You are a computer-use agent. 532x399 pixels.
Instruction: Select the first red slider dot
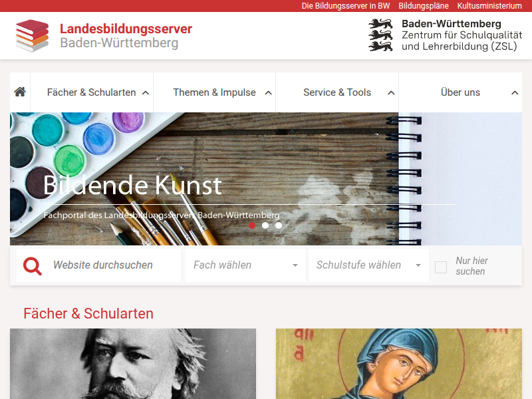click(x=252, y=225)
